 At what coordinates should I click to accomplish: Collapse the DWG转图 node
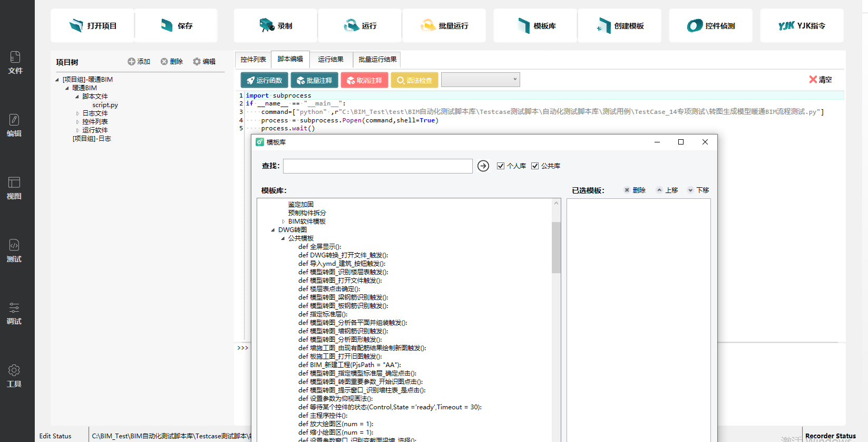(x=273, y=230)
